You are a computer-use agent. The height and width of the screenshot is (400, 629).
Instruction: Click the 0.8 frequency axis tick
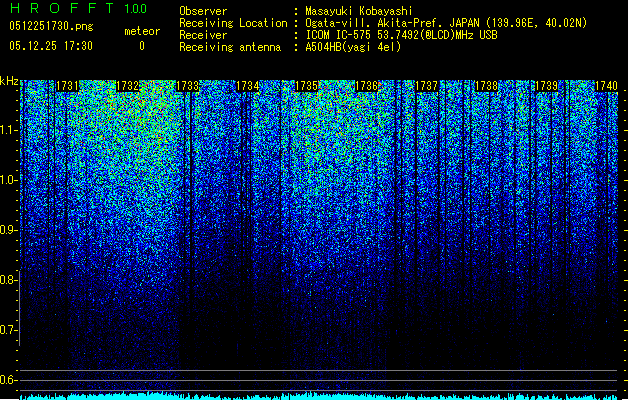(x=9, y=280)
